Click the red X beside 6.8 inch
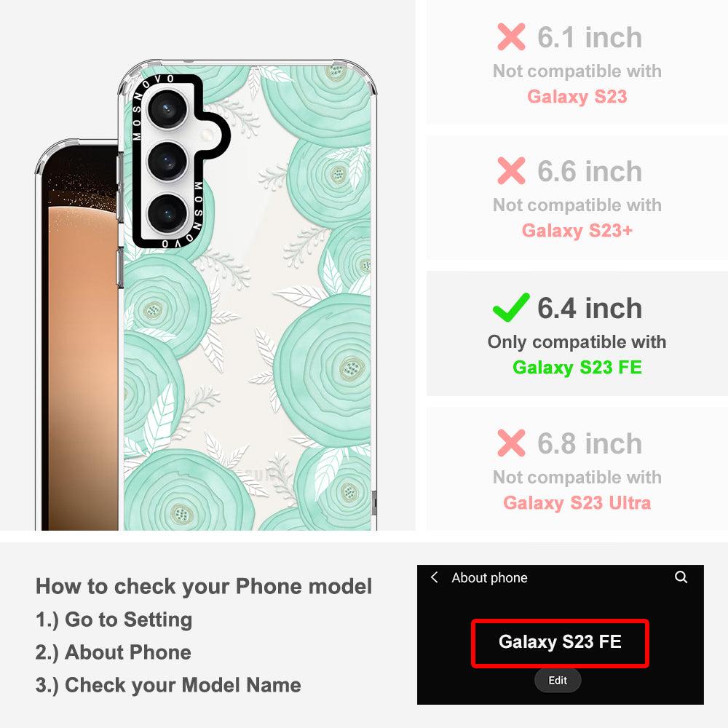The width and height of the screenshot is (728, 728). click(511, 443)
